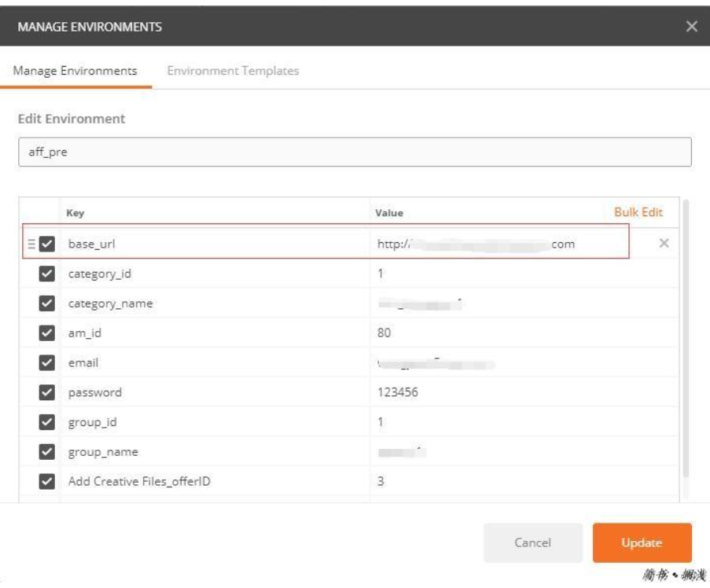This screenshot has width=710, height=588.
Task: Switch to the Environment Templates tab
Action: pos(233,71)
